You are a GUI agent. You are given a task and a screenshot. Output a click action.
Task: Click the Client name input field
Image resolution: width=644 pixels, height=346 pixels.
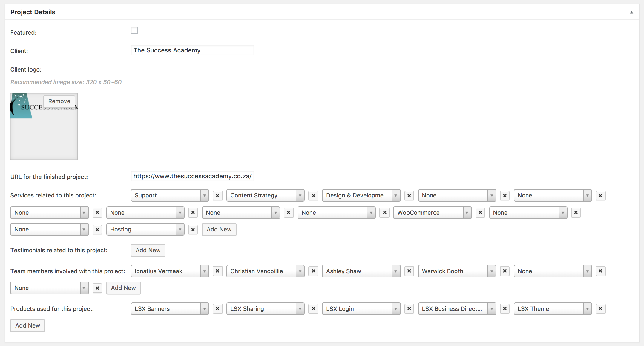point(193,50)
